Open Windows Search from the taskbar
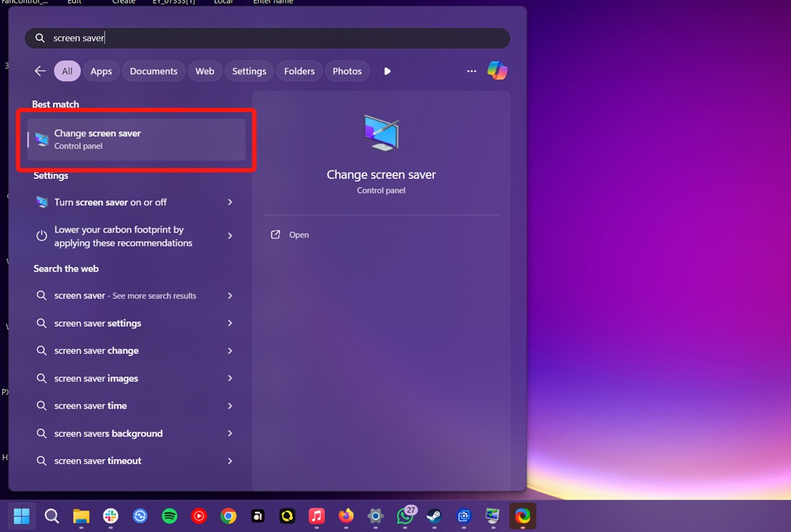Image resolution: width=791 pixels, height=532 pixels. coord(51,516)
